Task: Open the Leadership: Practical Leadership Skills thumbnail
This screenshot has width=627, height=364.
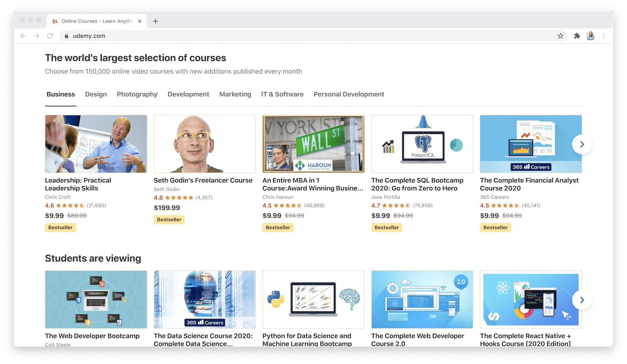Action: click(x=96, y=144)
